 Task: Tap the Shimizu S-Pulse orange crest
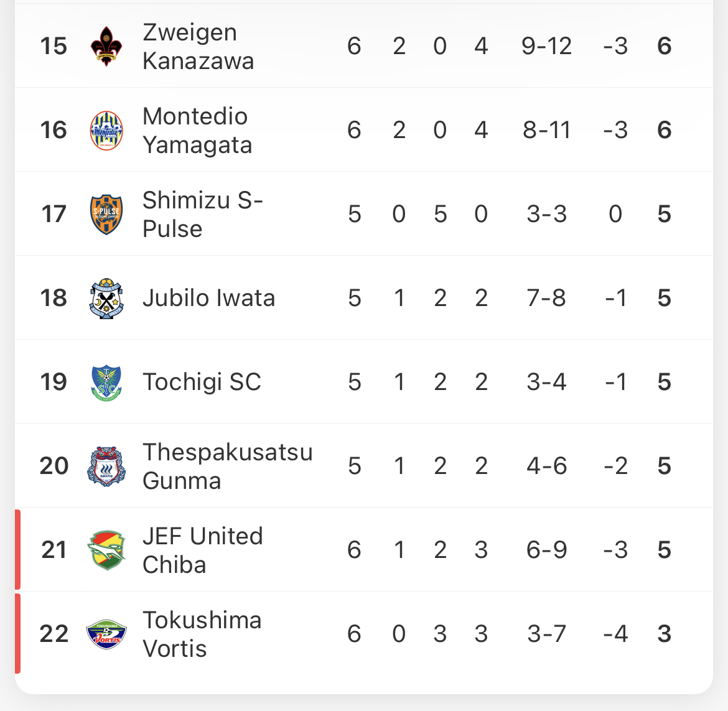click(x=106, y=215)
